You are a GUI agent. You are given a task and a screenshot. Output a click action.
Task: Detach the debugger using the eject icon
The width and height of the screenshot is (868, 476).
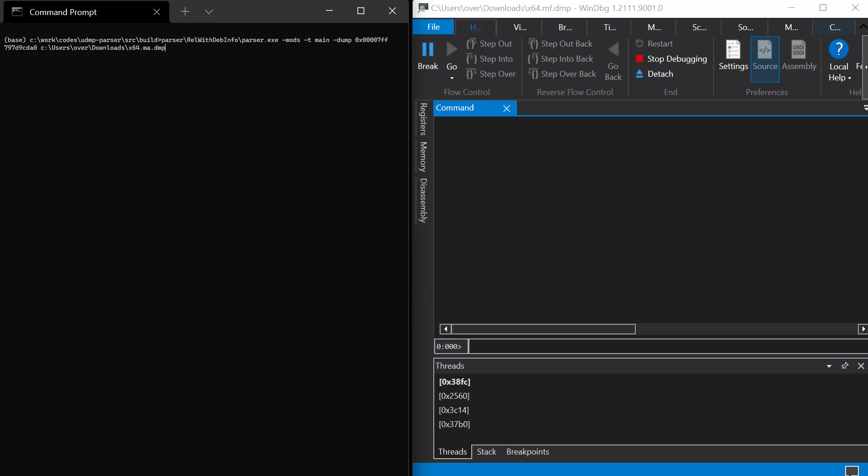pos(639,74)
